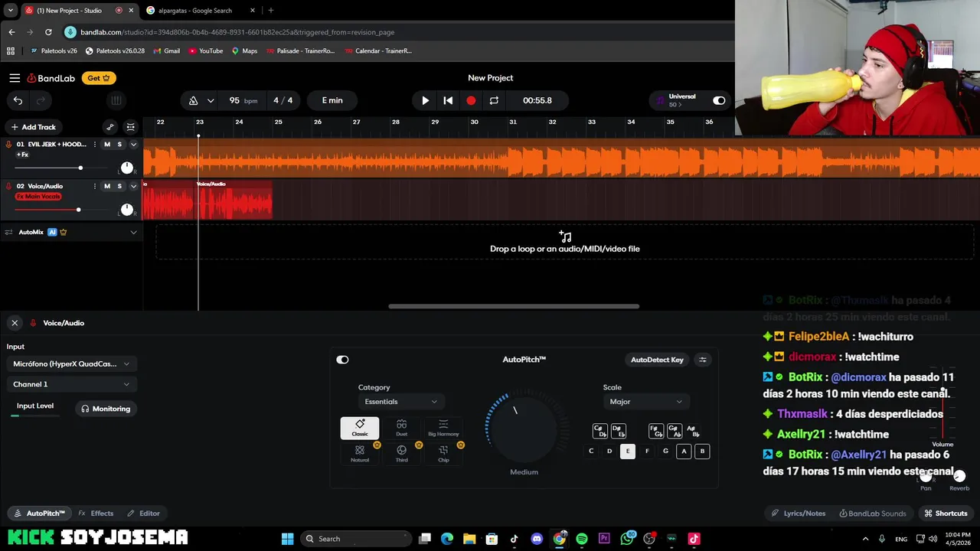The image size is (980, 551).
Task: Click the E min key button
Action: 332,100
